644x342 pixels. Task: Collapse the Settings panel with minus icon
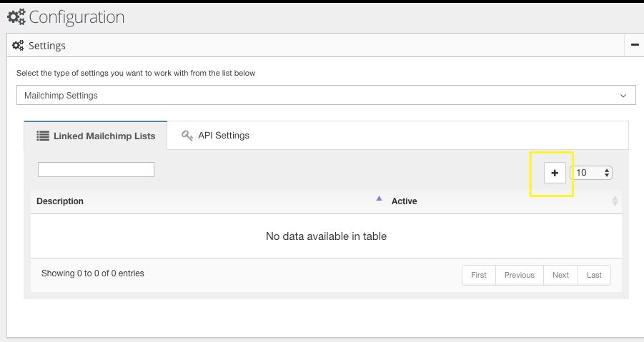click(x=635, y=45)
